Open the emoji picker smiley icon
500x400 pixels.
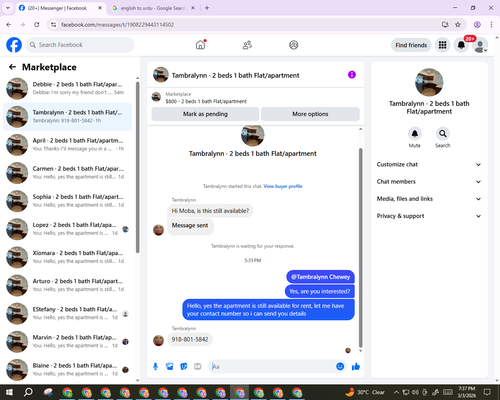[340, 367]
